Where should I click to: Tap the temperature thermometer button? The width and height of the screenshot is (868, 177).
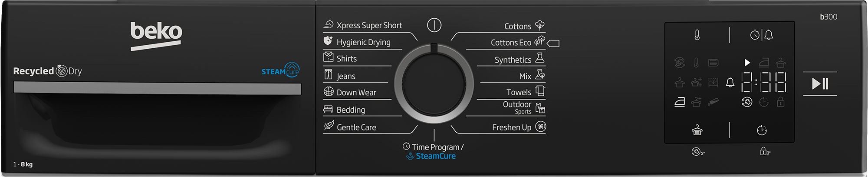(697, 35)
